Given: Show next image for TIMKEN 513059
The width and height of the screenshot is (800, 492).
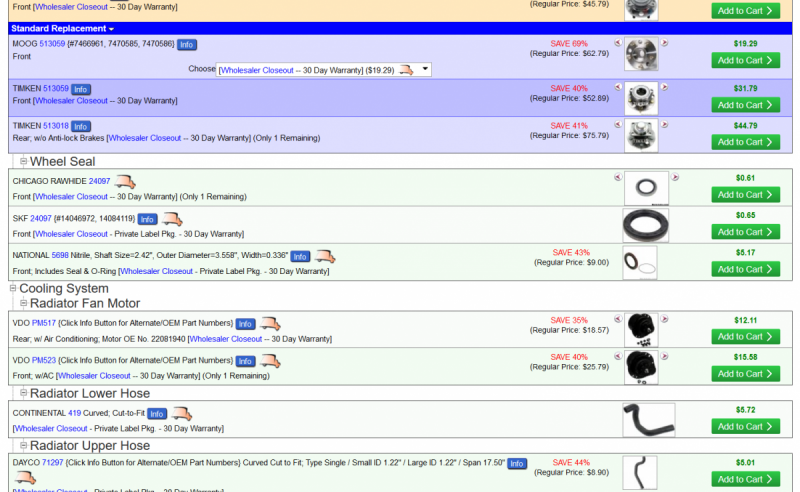Looking at the screenshot, I should coord(664,87).
